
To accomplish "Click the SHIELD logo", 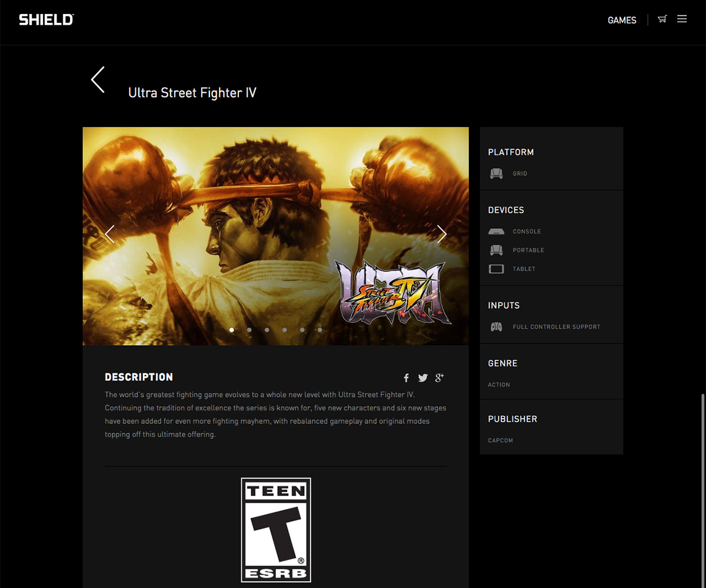I will tap(46, 20).
